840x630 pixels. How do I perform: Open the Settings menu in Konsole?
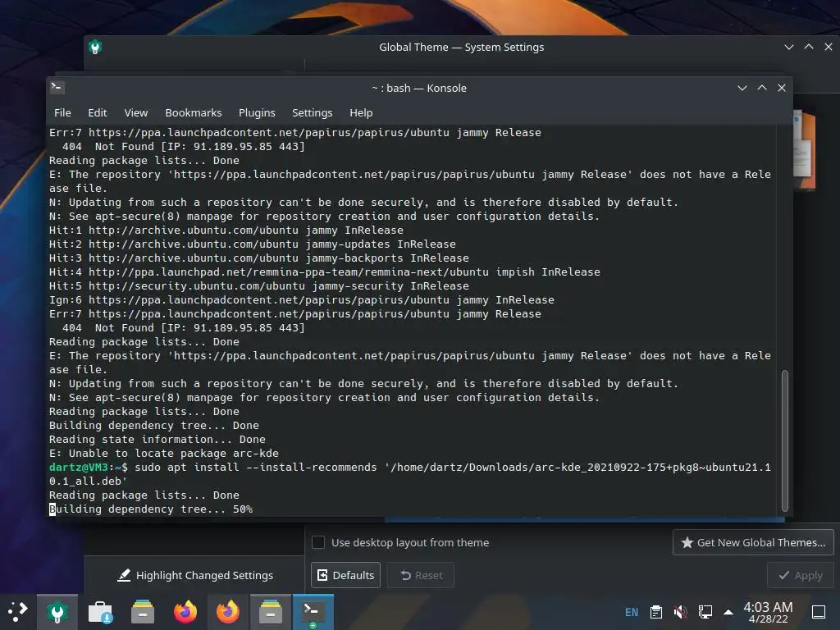[312, 112]
